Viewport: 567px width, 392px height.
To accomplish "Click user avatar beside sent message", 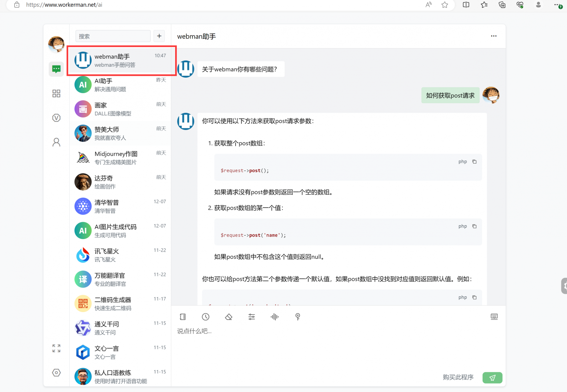I will tap(491, 95).
